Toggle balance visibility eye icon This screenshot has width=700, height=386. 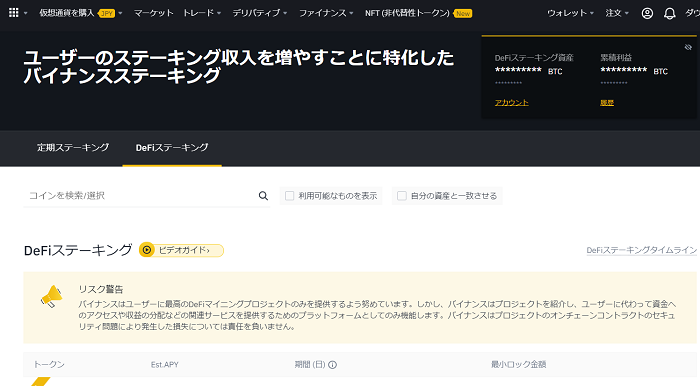pyautogui.click(x=688, y=47)
